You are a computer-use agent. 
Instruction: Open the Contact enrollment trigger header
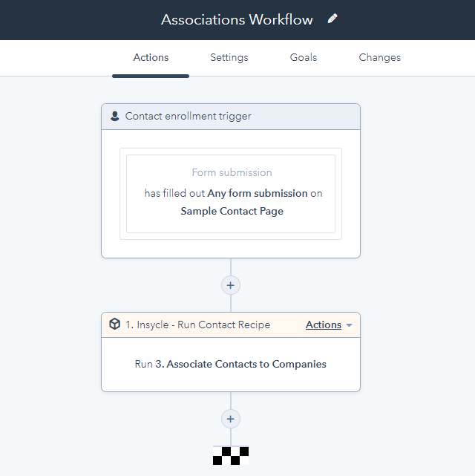coord(231,117)
